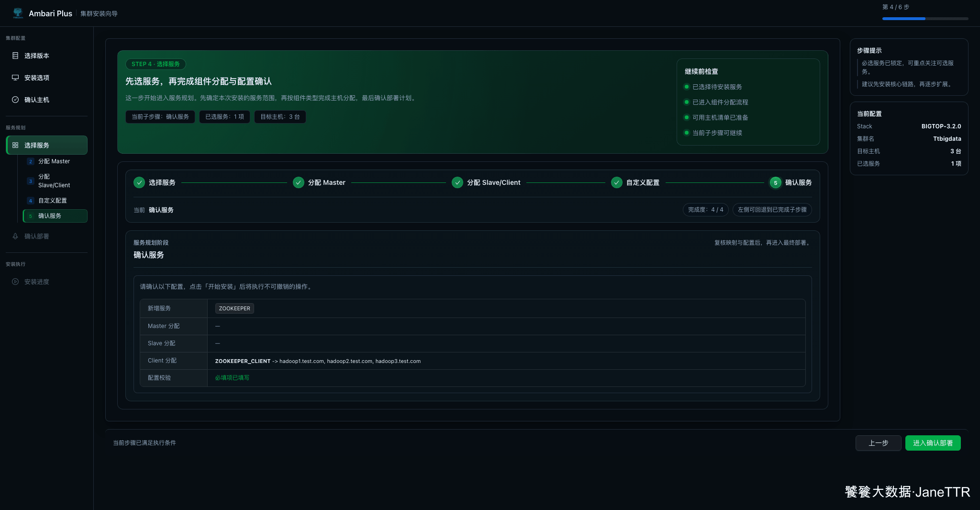
Task: Click 分配 Master label in the stepper
Action: pyautogui.click(x=327, y=182)
